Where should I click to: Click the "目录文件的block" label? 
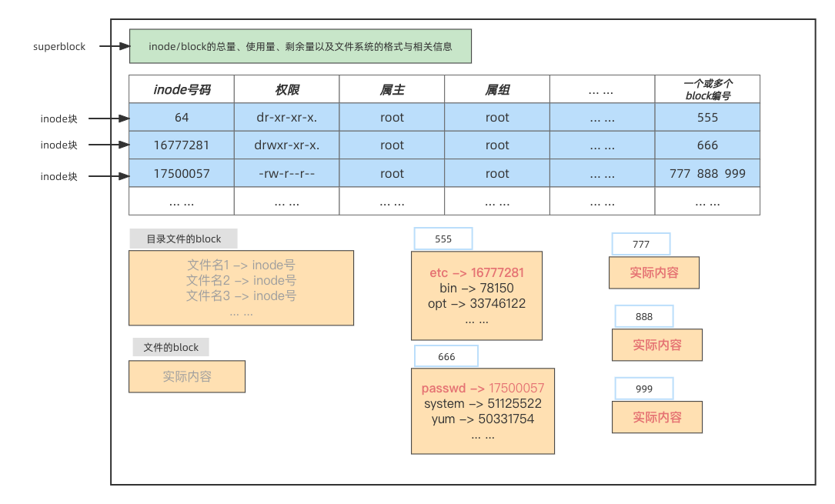click(184, 239)
